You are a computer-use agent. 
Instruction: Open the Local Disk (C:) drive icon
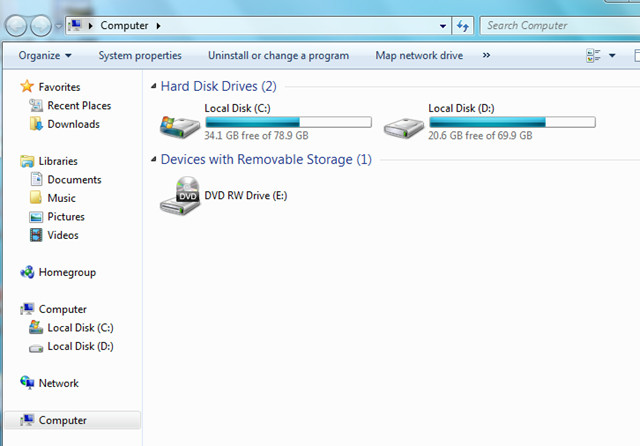pos(180,127)
